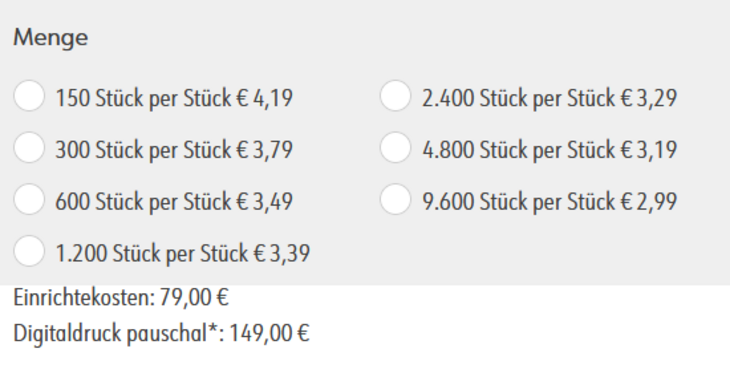Image resolution: width=730 pixels, height=373 pixels.
Task: Click the '2.400 Stück per Stück € 3,29' label
Action: (x=550, y=99)
